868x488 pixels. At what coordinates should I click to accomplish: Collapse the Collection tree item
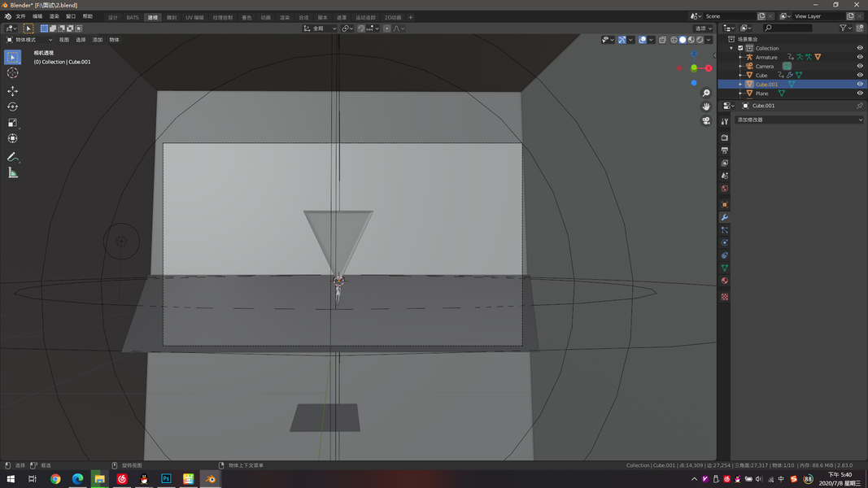(x=731, y=48)
